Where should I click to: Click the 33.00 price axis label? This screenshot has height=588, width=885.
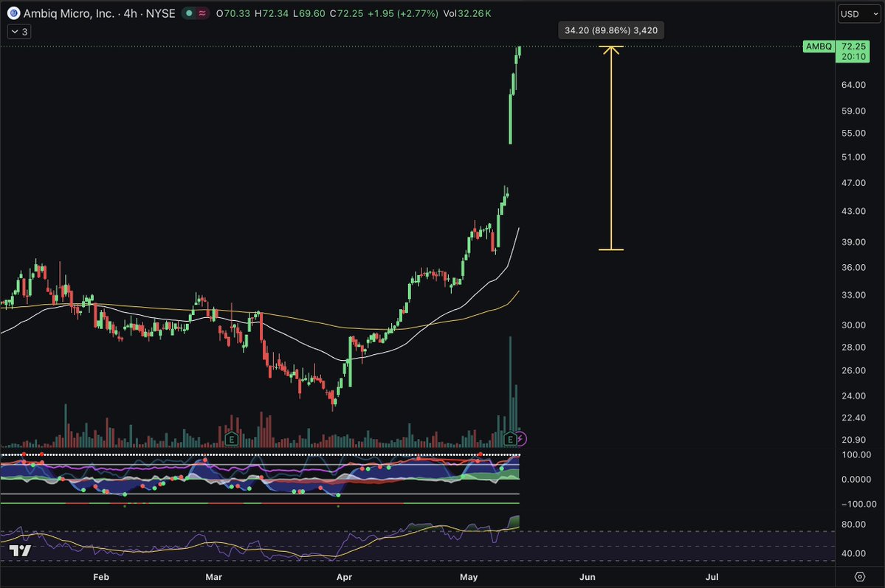pyautogui.click(x=853, y=295)
